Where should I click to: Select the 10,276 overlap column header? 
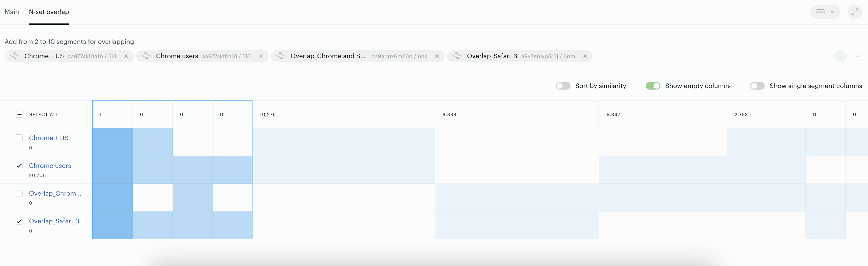click(343, 114)
